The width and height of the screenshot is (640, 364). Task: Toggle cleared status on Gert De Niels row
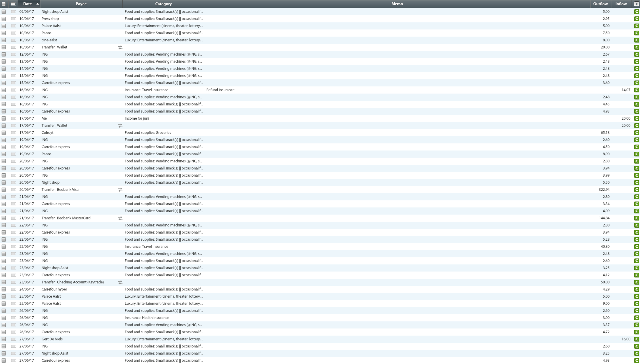[x=636, y=339]
